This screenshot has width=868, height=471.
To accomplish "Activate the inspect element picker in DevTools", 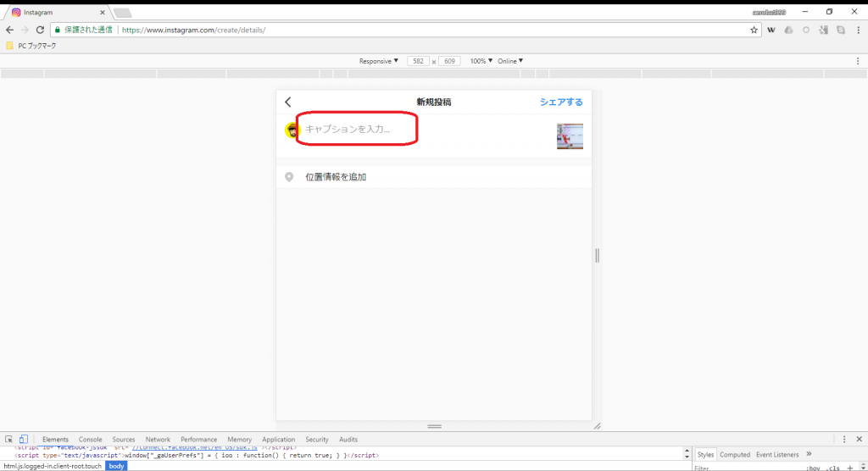I will coord(8,440).
